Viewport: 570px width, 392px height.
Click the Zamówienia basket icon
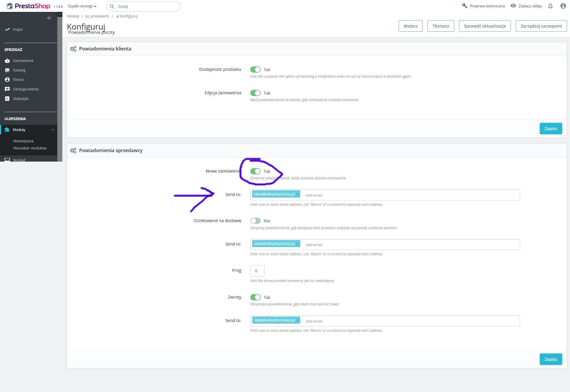[7, 60]
